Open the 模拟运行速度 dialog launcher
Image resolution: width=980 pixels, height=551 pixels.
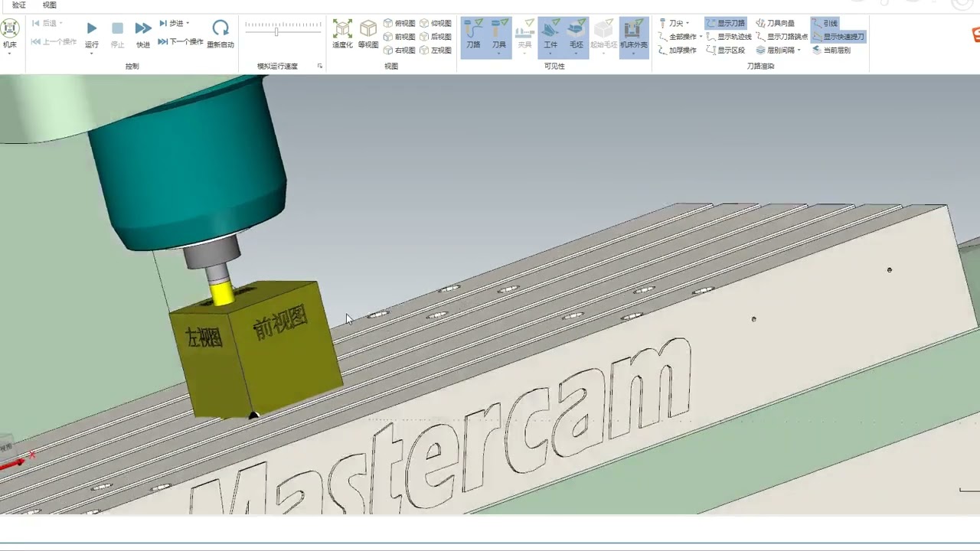point(320,67)
